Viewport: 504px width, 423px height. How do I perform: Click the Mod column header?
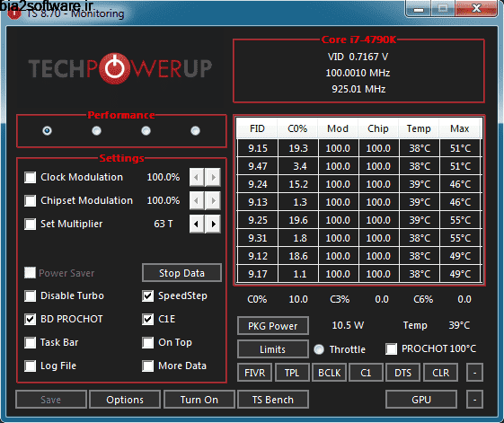point(338,128)
